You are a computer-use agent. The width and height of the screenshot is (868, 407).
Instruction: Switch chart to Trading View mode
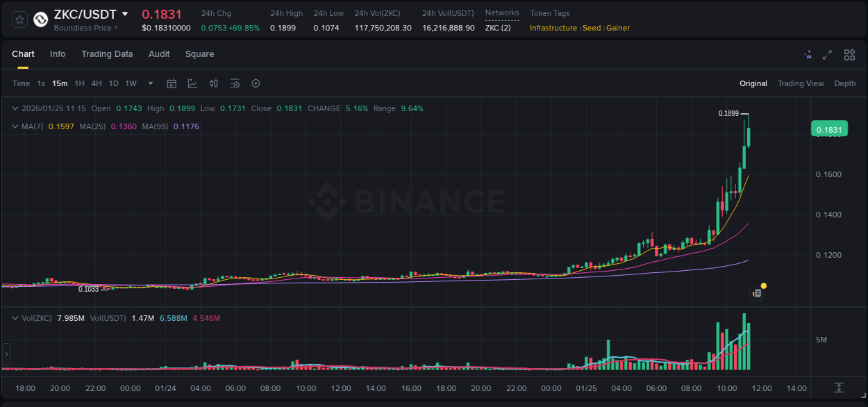pyautogui.click(x=800, y=83)
